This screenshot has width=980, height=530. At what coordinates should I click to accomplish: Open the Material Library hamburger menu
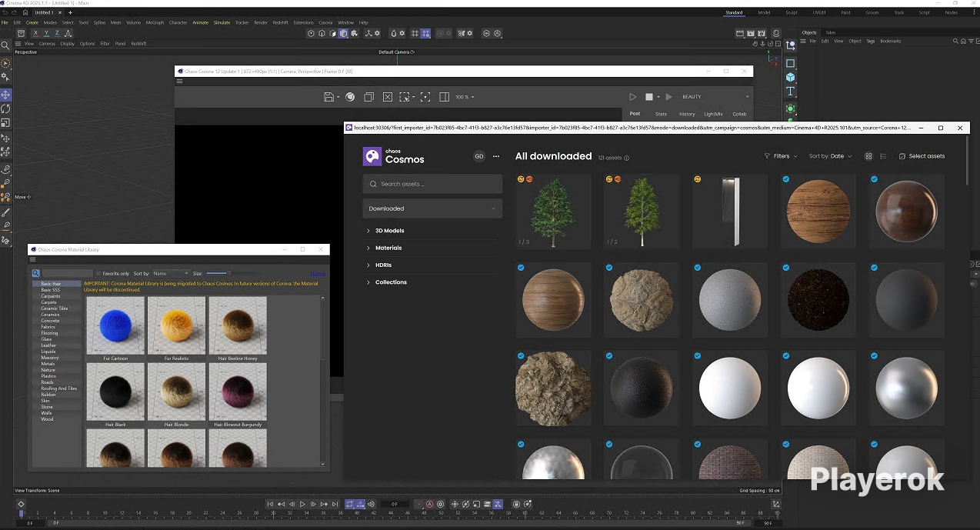32,259
